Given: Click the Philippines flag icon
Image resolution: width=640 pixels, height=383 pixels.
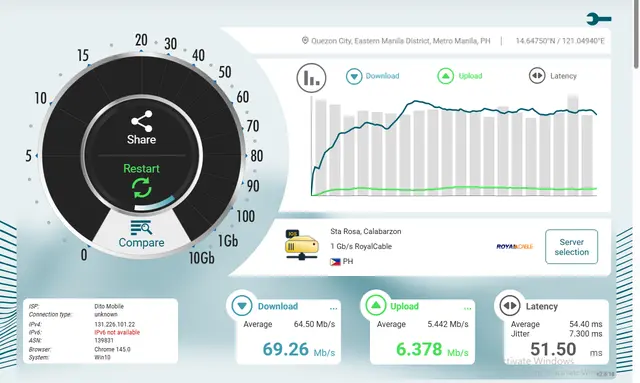Looking at the screenshot, I should click(335, 262).
